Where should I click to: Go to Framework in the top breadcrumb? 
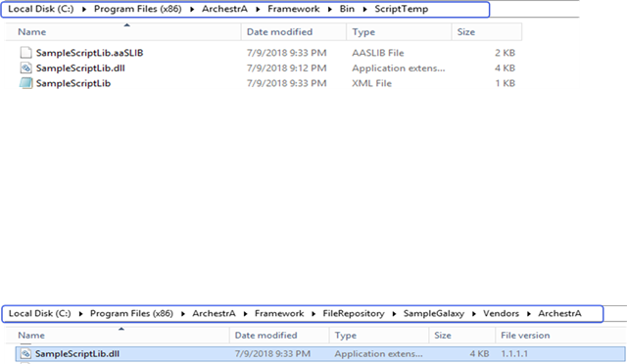tap(294, 9)
